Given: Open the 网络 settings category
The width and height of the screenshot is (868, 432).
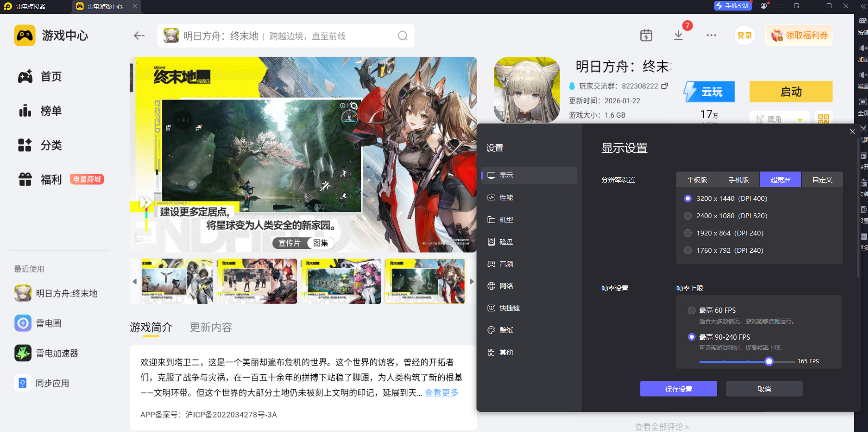Looking at the screenshot, I should coord(529,286).
